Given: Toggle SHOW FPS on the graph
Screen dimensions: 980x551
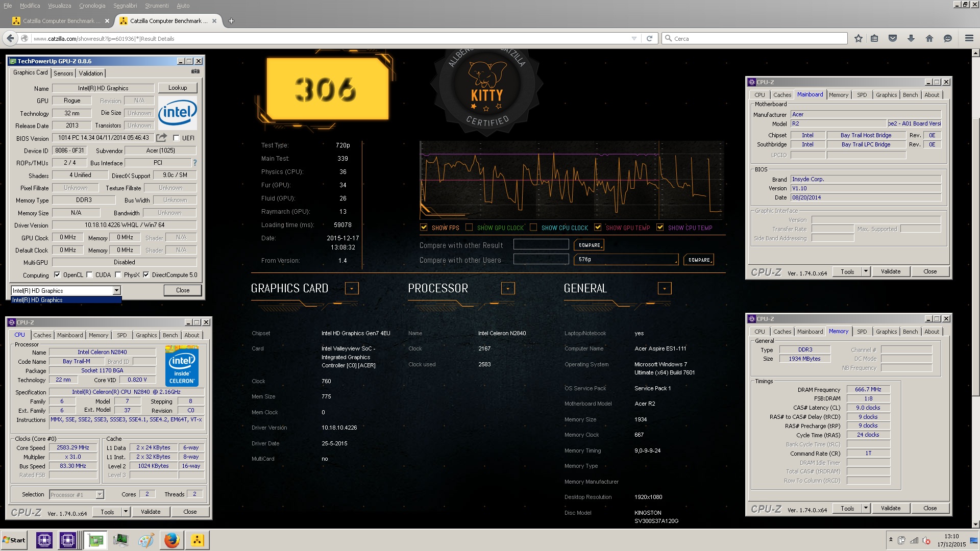Looking at the screenshot, I should (x=424, y=227).
